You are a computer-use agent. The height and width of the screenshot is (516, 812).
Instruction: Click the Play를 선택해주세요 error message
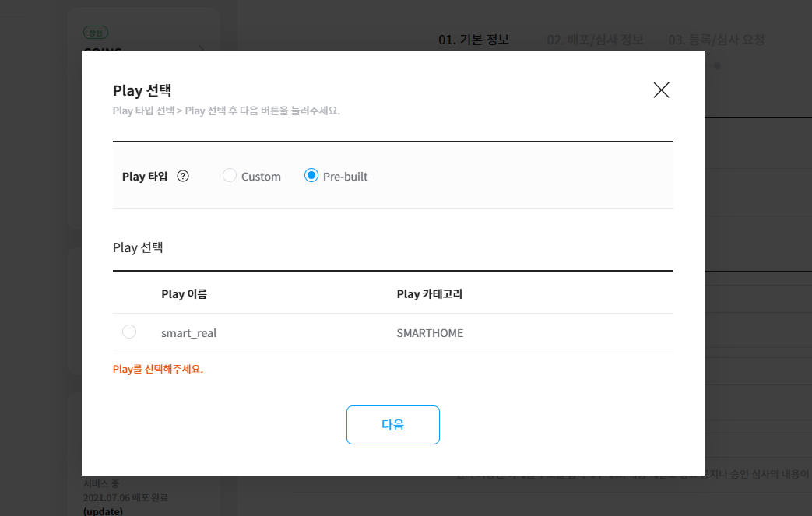(158, 370)
